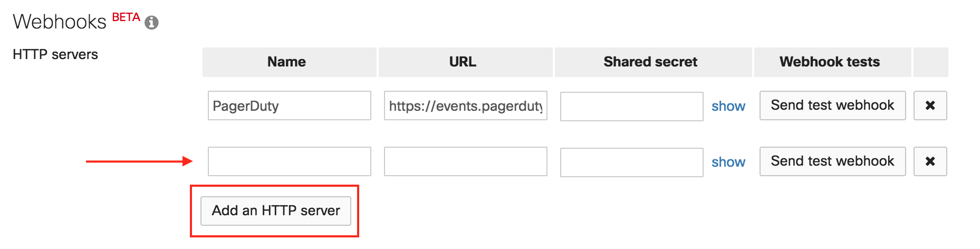Screen dimensions: 980x249
Task: Click the red BETA label
Action: tap(126, 17)
